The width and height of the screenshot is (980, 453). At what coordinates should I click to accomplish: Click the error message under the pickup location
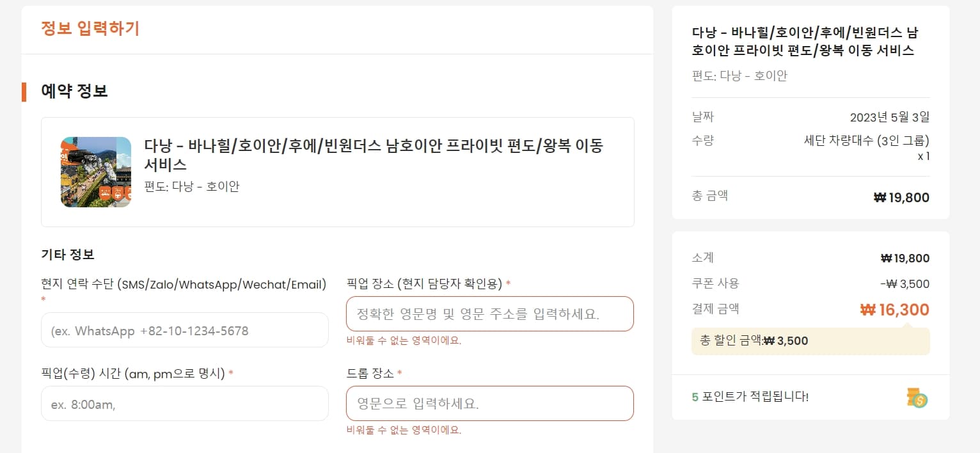tap(404, 341)
